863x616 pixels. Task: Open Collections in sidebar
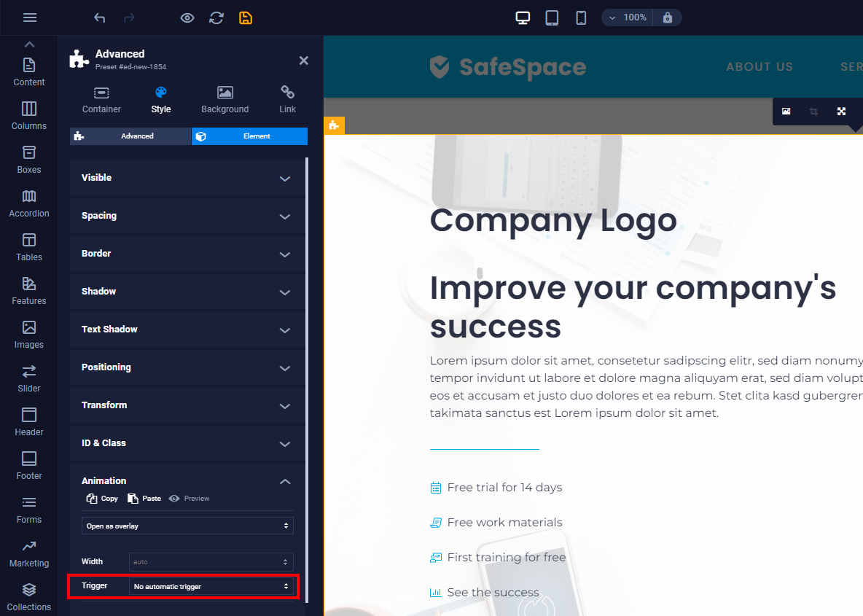[x=29, y=597]
